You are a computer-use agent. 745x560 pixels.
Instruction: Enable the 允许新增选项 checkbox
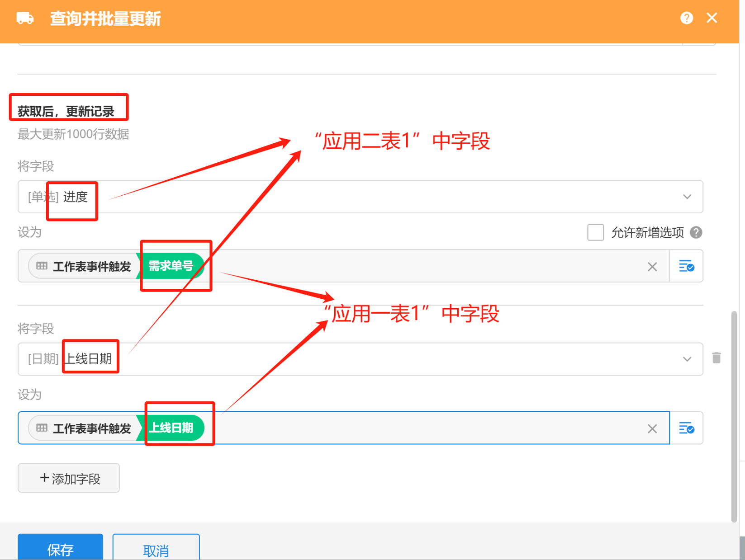click(x=595, y=232)
